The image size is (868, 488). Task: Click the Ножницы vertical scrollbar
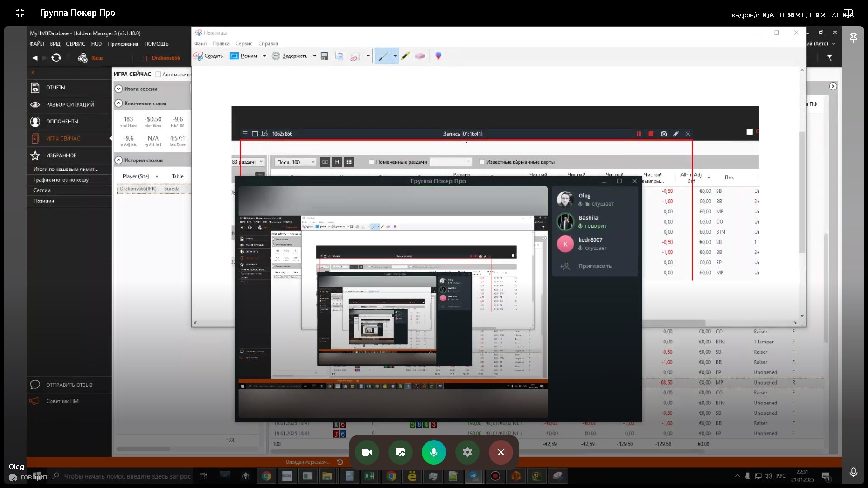pyautogui.click(x=802, y=192)
